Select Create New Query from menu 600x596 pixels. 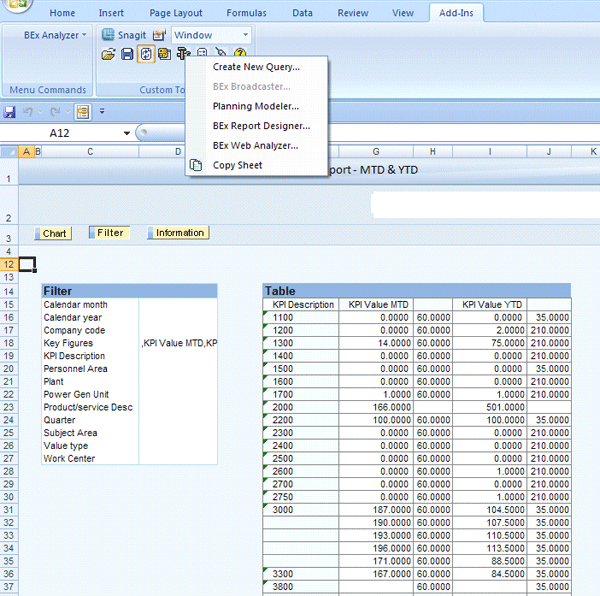[256, 67]
